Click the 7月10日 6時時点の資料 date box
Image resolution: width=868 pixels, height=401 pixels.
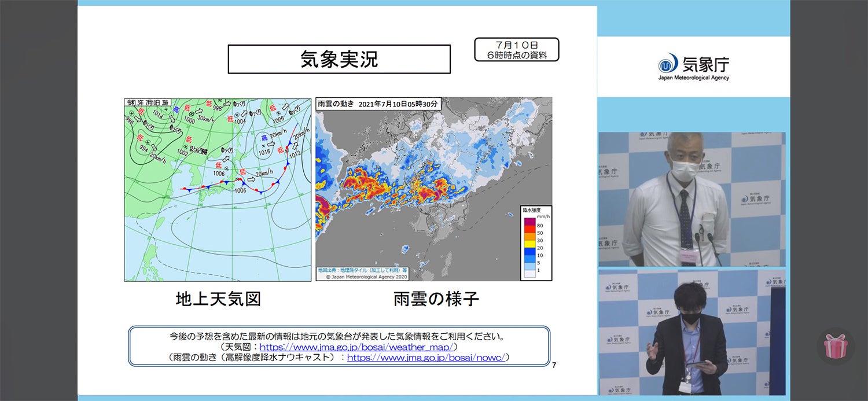pos(517,50)
